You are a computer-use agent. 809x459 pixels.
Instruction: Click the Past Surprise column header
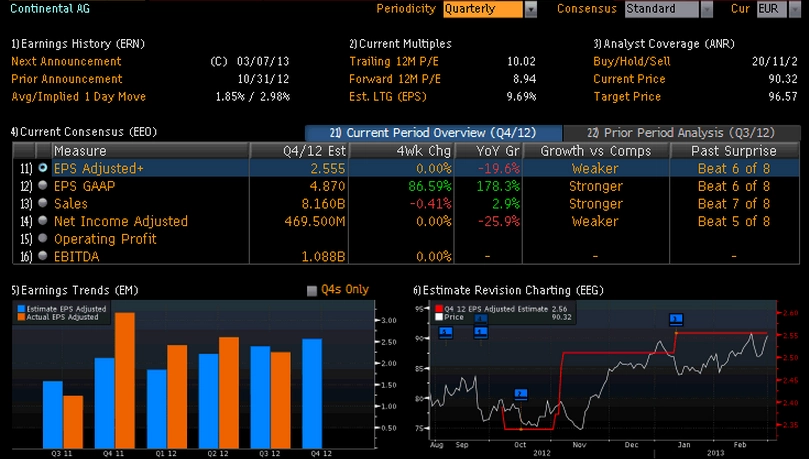tap(734, 151)
